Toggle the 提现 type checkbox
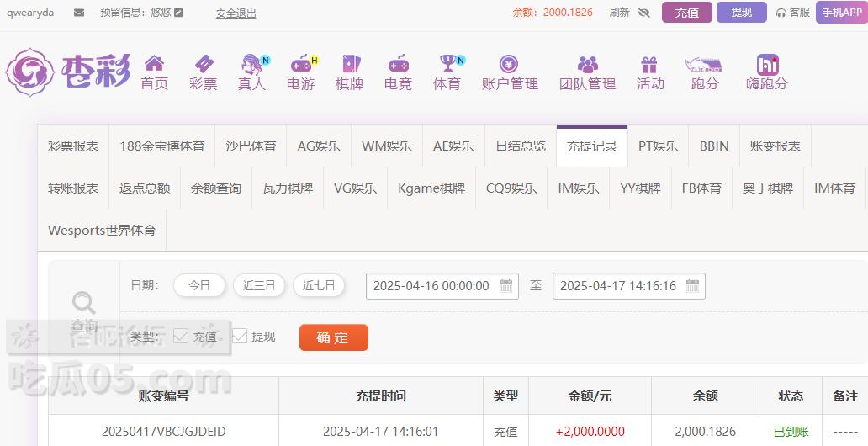The height and width of the screenshot is (446, 868). click(240, 336)
